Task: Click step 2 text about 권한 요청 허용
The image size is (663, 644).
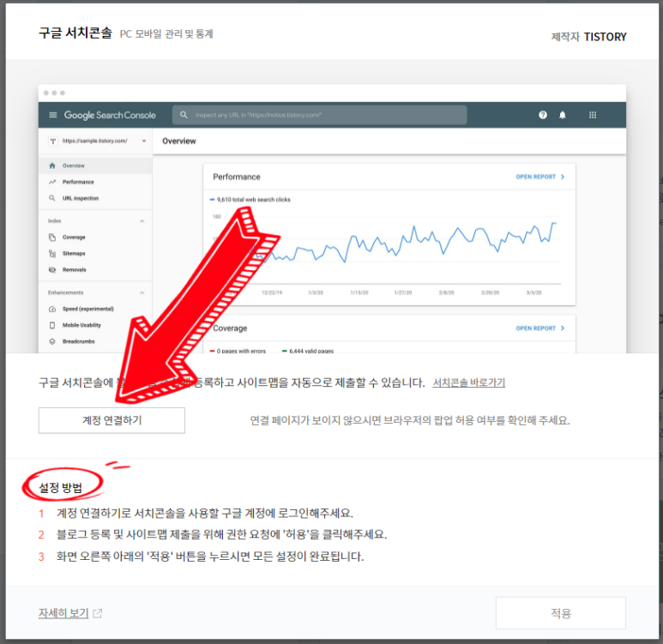Action: coord(222,534)
